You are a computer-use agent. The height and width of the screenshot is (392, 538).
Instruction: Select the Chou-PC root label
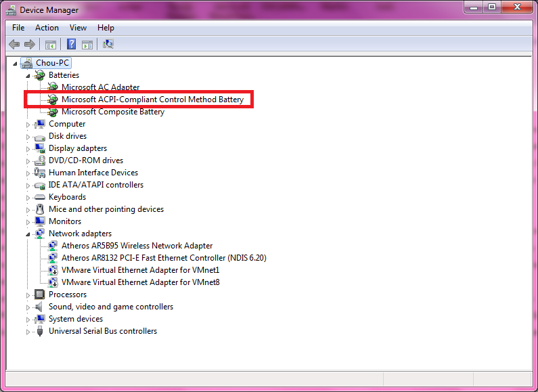pyautogui.click(x=53, y=63)
